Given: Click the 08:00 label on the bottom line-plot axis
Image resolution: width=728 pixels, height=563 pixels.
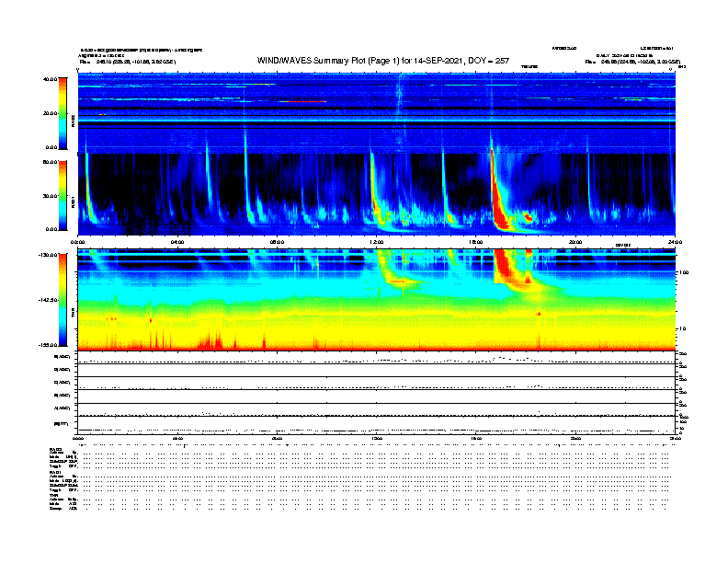Looking at the screenshot, I should point(277,438).
